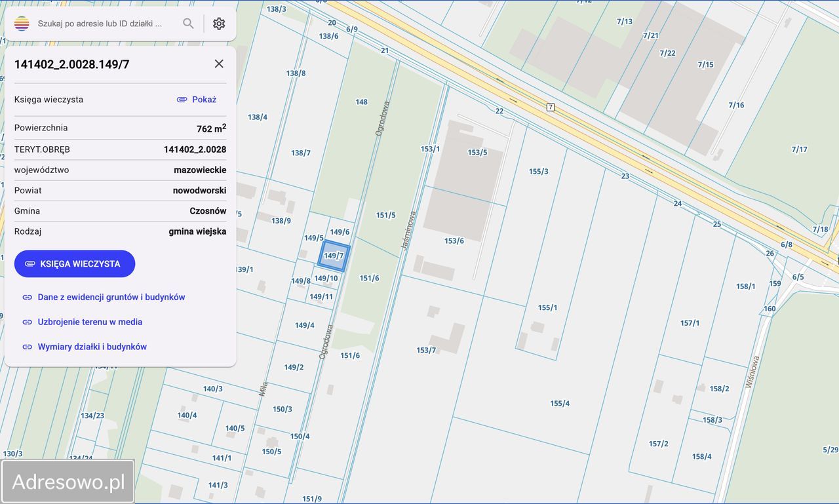Screen dimensions: 839x504
Task: Open the Uzbrojenie terenu w media link
Action: pyautogui.click(x=90, y=322)
